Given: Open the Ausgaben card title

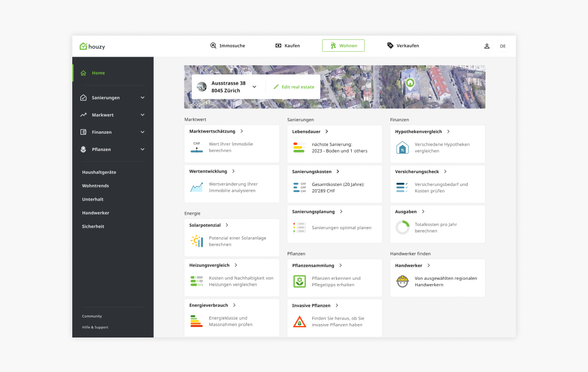Looking at the screenshot, I should [x=406, y=212].
